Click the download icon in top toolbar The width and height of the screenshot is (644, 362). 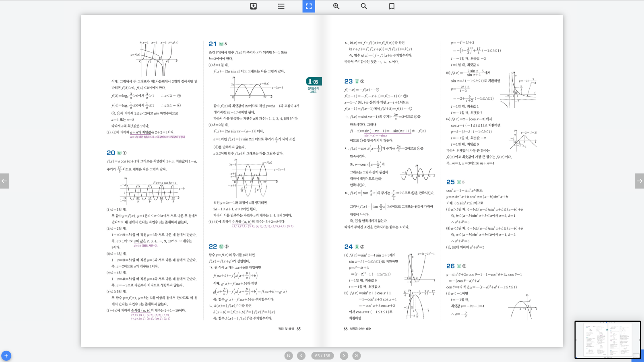253,6
